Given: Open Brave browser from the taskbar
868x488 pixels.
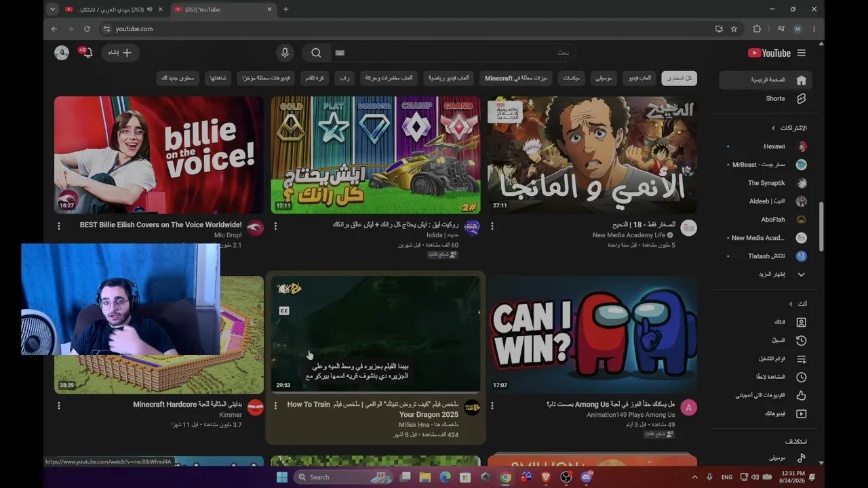Looking at the screenshot, I should 546,477.
